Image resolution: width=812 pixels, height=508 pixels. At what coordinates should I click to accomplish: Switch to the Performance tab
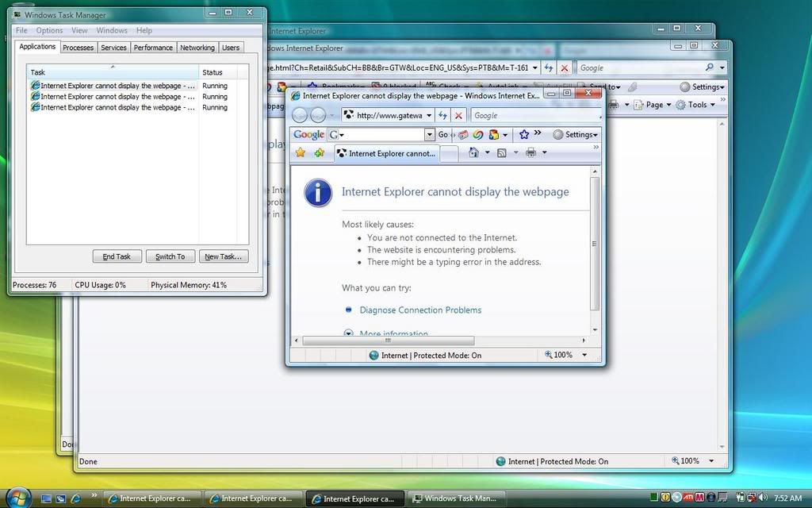pos(153,48)
